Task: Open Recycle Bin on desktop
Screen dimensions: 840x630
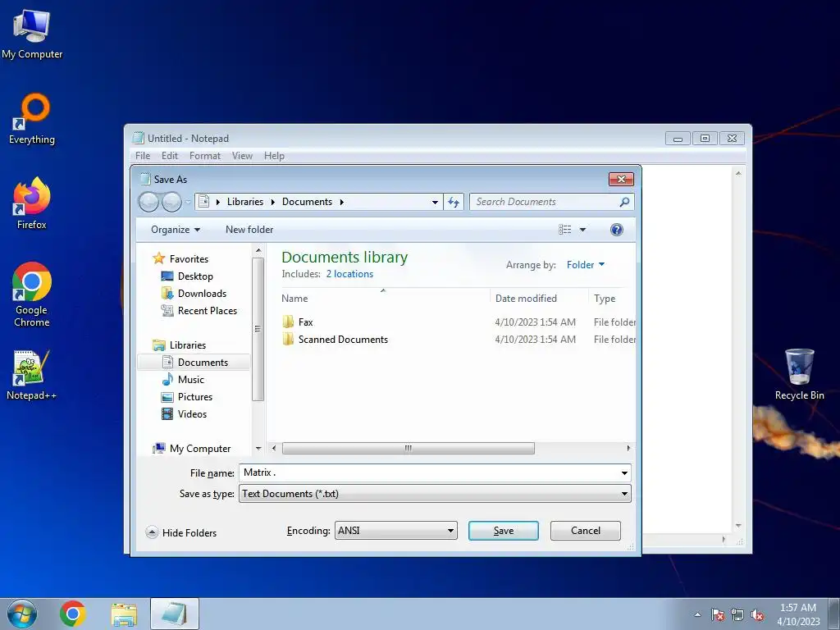Action: coord(799,374)
